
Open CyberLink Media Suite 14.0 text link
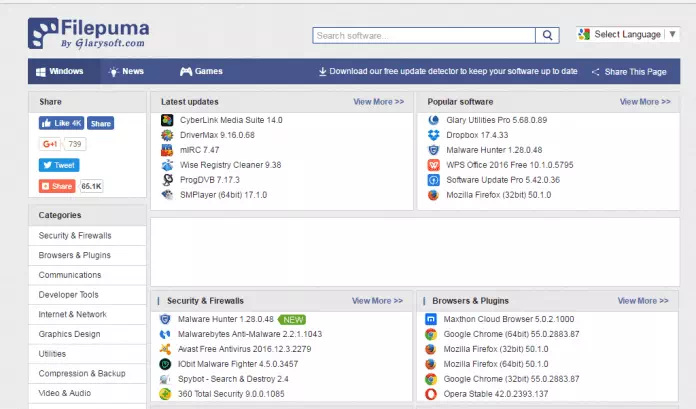tap(231, 120)
